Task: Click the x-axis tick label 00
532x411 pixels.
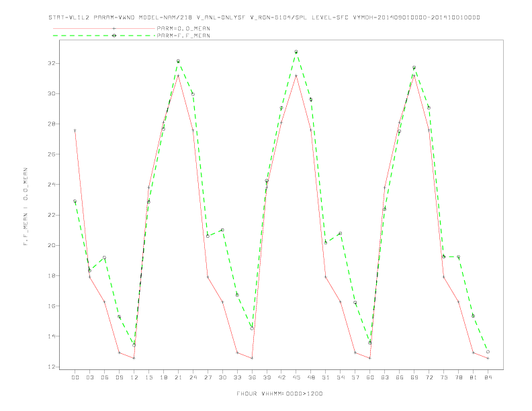Action: [75, 377]
